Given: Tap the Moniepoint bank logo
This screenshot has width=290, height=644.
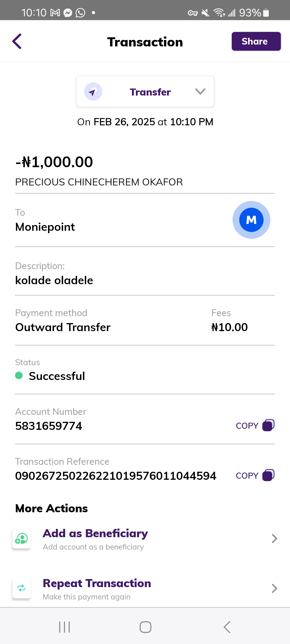Looking at the screenshot, I should click(251, 220).
